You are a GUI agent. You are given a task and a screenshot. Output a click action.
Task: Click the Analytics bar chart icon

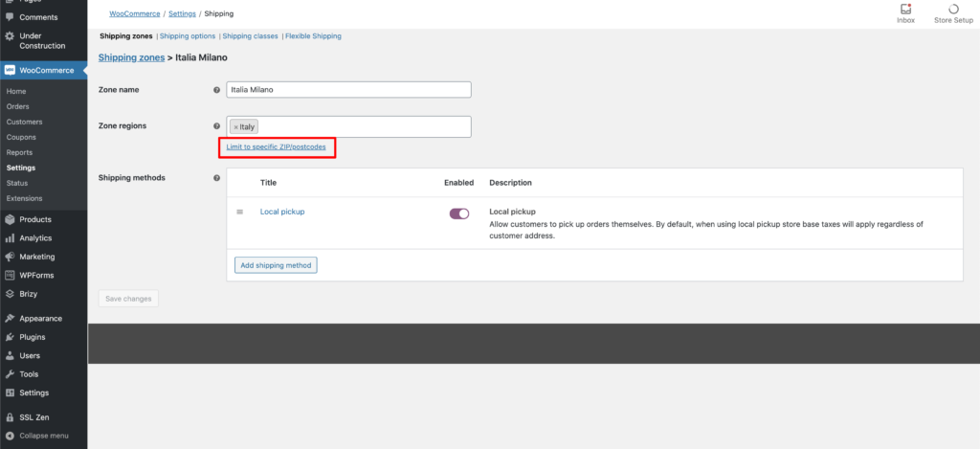click(10, 238)
